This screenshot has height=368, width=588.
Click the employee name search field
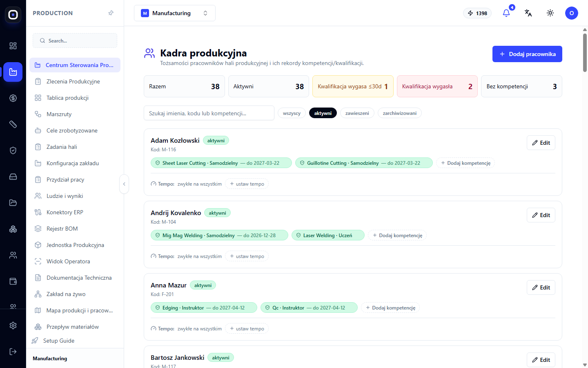209,113
